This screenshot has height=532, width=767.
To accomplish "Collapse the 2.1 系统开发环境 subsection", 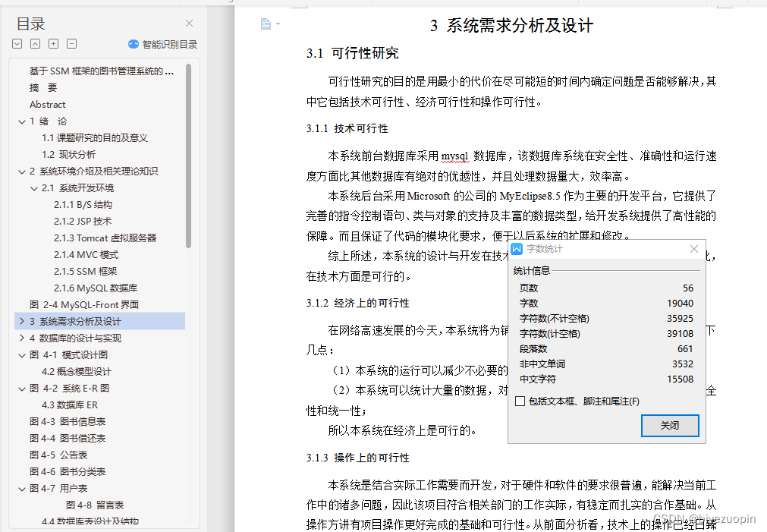I will pos(33,188).
